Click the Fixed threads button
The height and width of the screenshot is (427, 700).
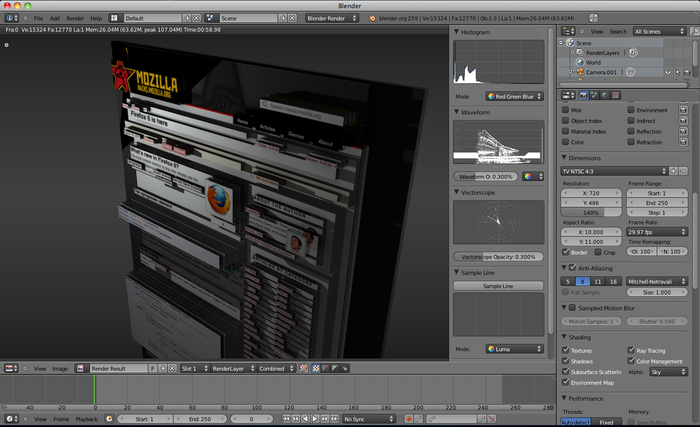(x=606, y=422)
